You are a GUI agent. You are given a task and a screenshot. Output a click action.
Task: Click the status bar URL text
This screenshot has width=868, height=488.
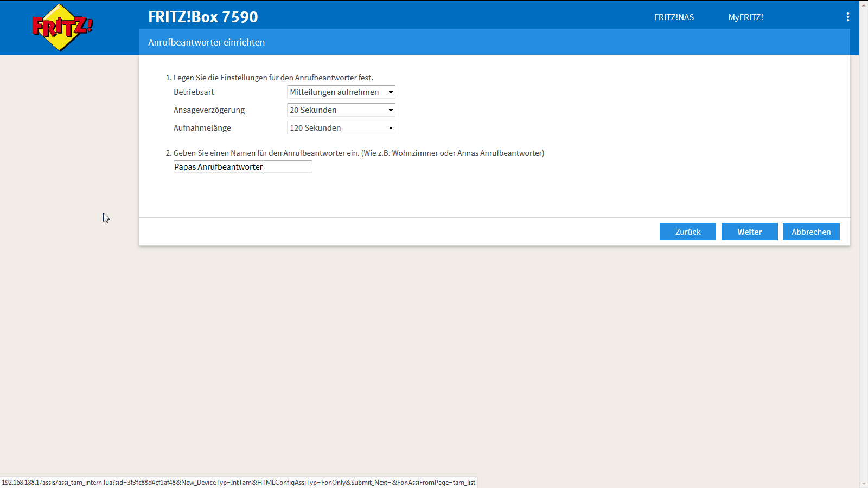[239, 482]
